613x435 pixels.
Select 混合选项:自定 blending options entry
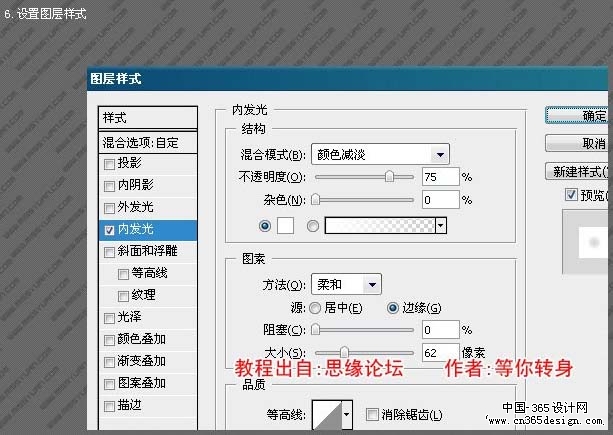click(148, 143)
